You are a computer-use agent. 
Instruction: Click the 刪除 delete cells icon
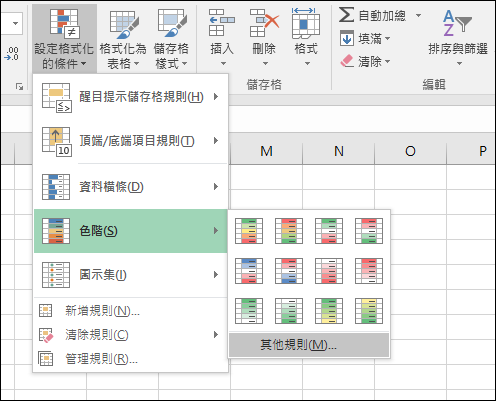click(264, 23)
